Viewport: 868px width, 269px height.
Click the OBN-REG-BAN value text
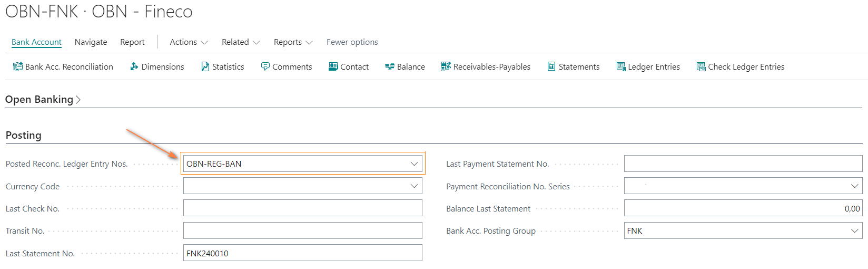point(214,164)
